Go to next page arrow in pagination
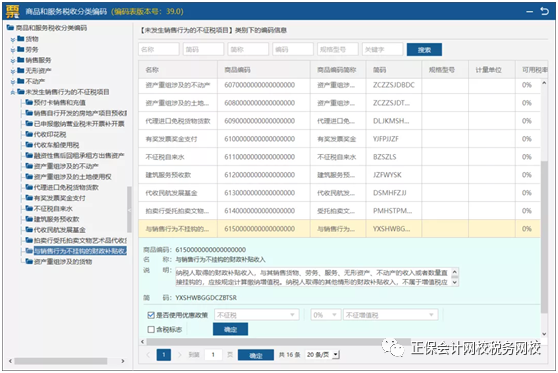 pyautogui.click(x=179, y=354)
